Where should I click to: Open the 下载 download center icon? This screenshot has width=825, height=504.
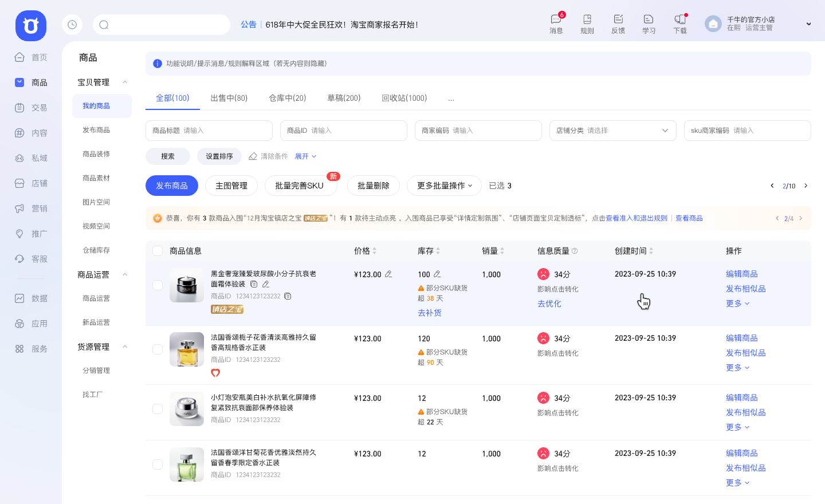[x=679, y=23]
